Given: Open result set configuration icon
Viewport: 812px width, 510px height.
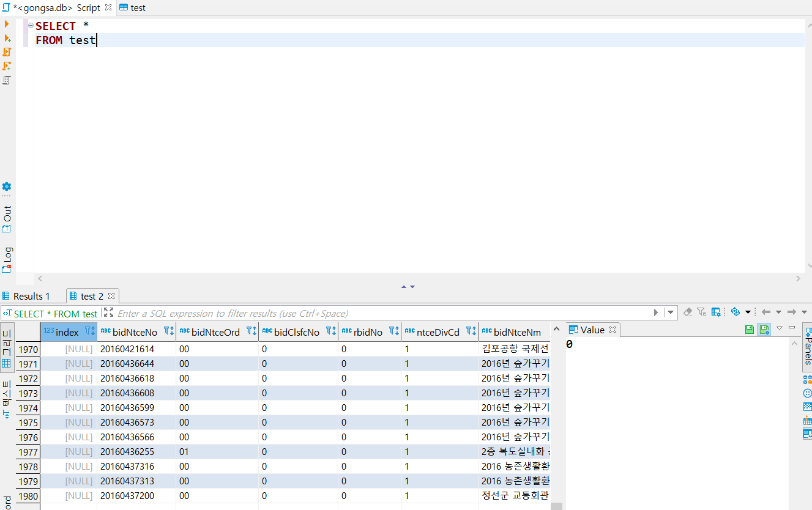Looking at the screenshot, I should pos(716,312).
